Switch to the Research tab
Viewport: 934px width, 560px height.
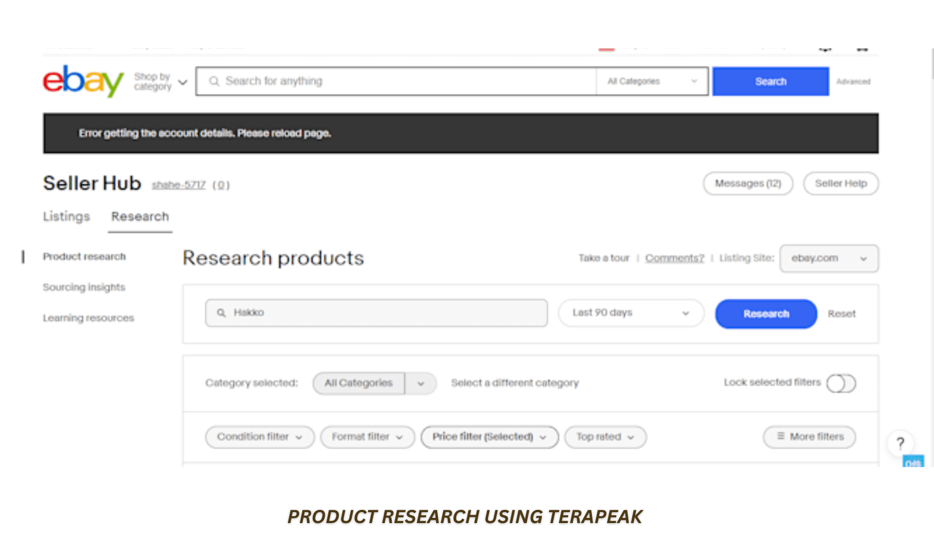tap(140, 216)
